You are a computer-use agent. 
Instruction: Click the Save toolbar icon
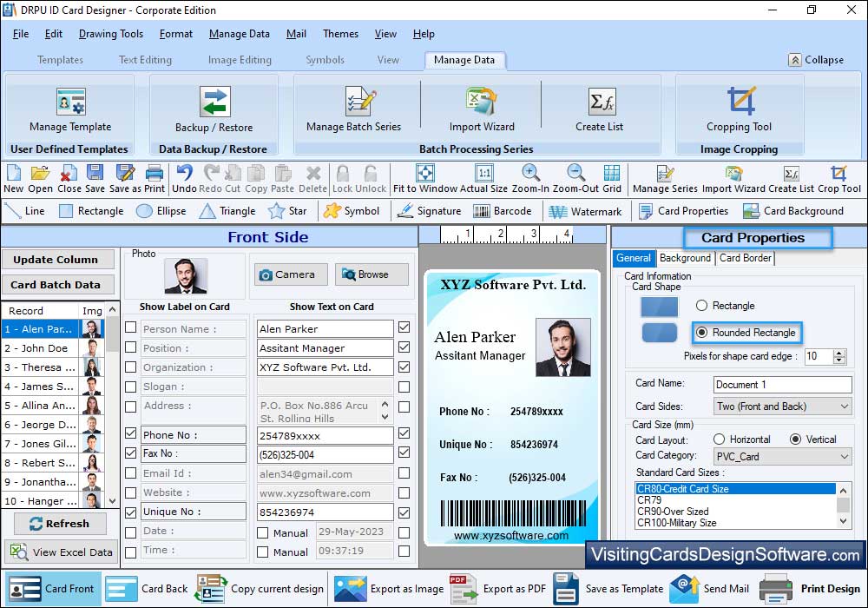pyautogui.click(x=95, y=179)
